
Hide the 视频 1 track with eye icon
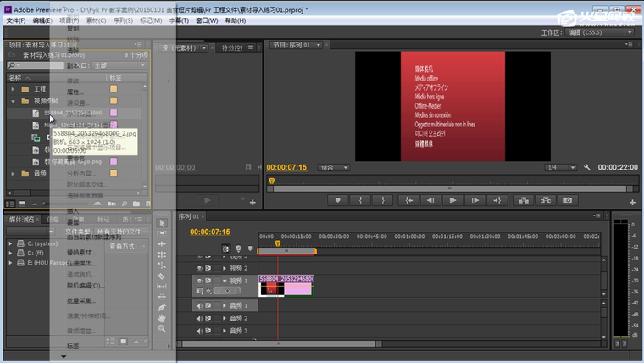(200, 280)
